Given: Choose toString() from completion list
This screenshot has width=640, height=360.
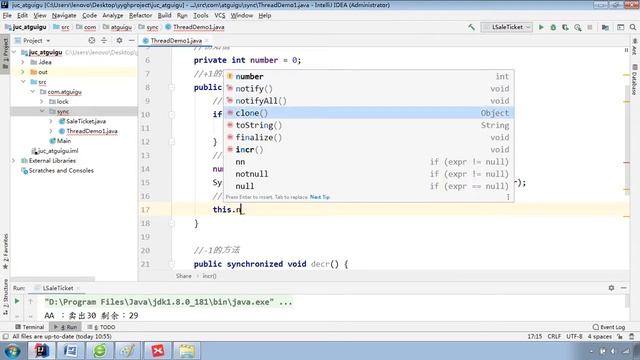Looking at the screenshot, I should [x=369, y=125].
